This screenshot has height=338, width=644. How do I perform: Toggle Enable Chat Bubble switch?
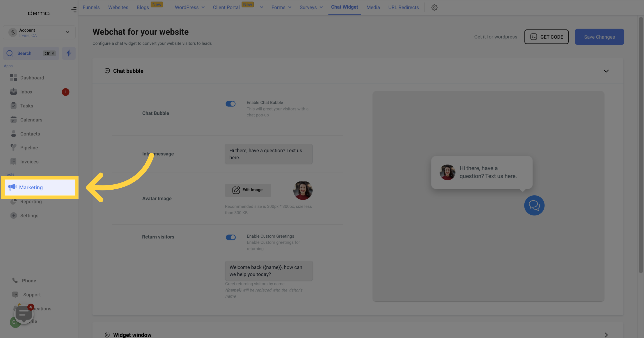pos(231,103)
